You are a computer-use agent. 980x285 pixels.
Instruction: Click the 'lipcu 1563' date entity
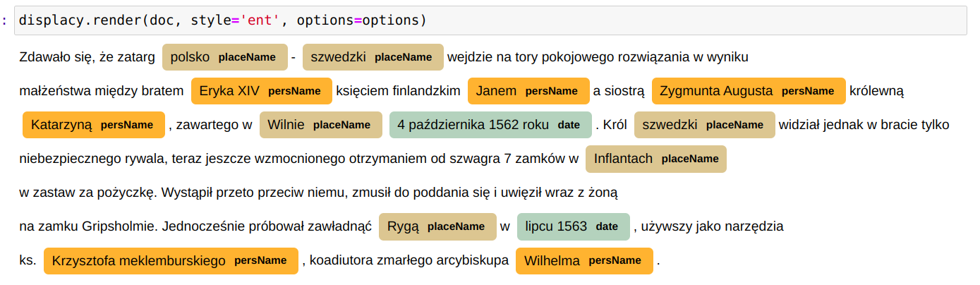click(573, 226)
